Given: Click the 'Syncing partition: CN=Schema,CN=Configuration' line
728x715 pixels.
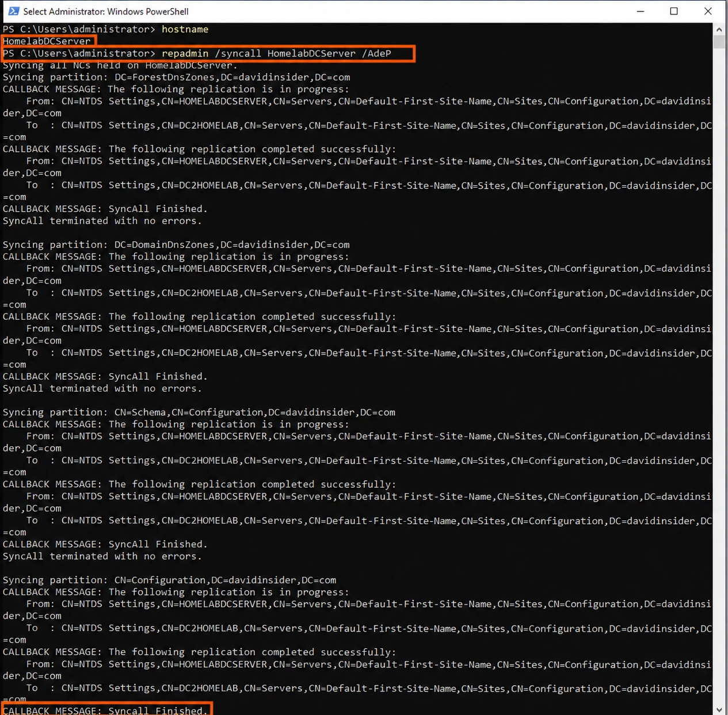Looking at the screenshot, I should [x=199, y=412].
